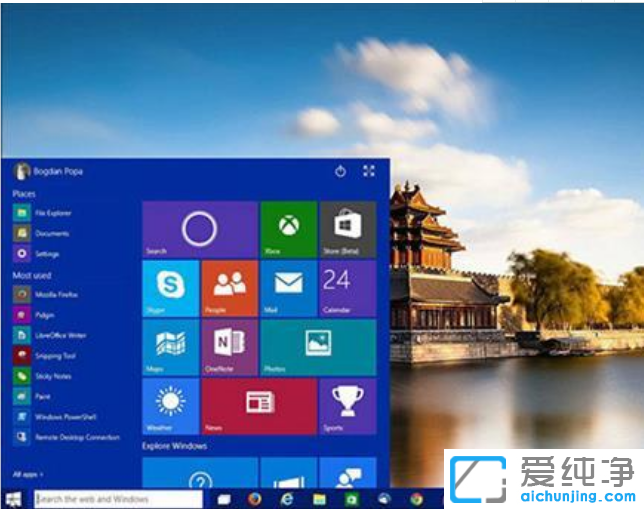Open the People tile
Screen dimensions: 644x509
(x=230, y=288)
